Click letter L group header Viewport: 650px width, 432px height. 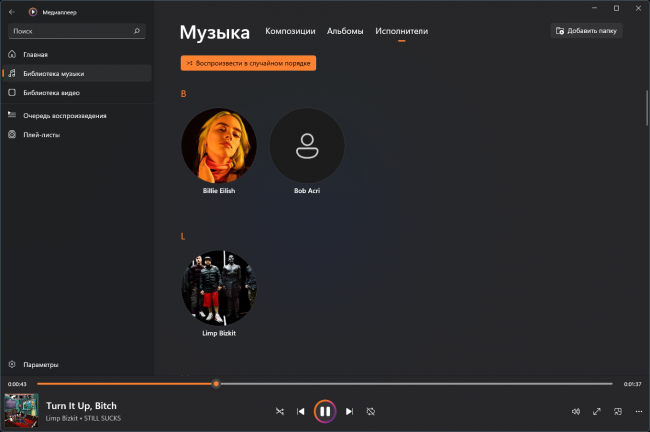183,236
